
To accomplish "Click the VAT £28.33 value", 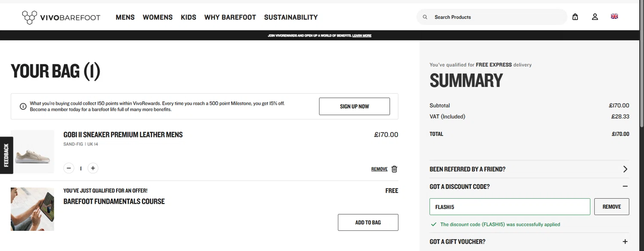I will [x=620, y=117].
